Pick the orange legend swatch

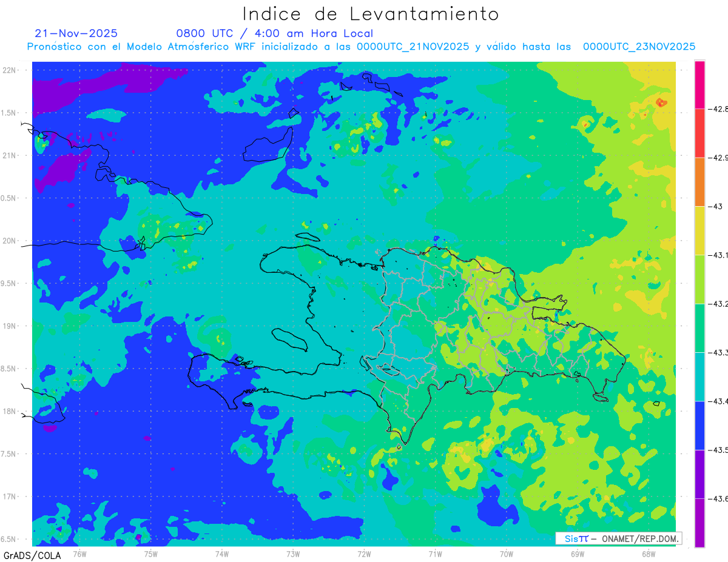699,182
